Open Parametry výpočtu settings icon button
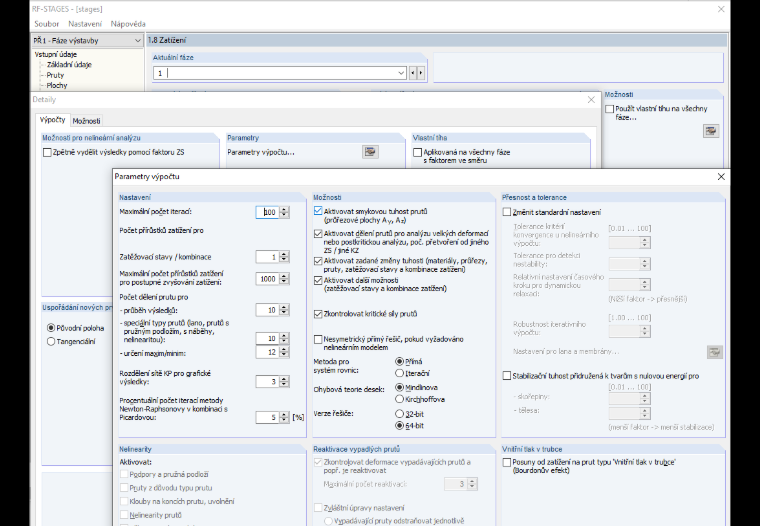 [370, 152]
